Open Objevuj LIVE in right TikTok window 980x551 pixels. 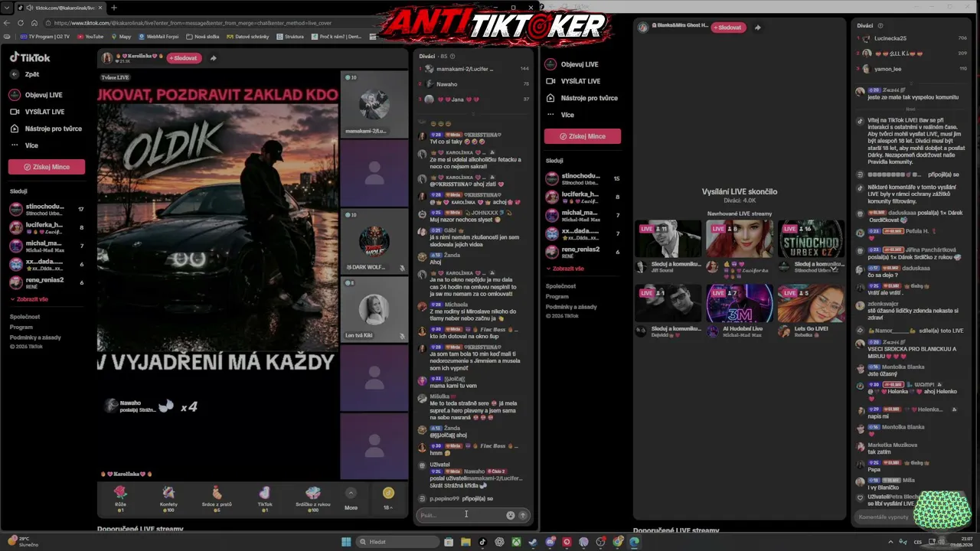[x=580, y=64]
